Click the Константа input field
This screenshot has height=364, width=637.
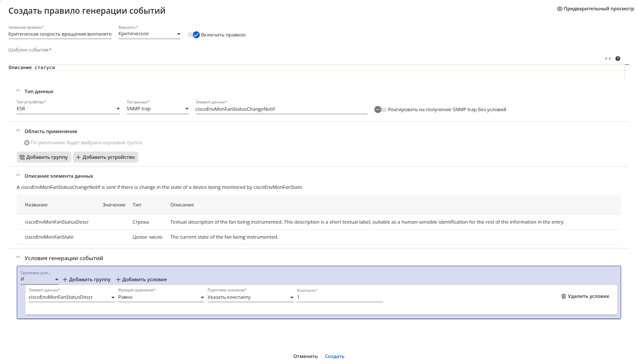tap(340, 297)
